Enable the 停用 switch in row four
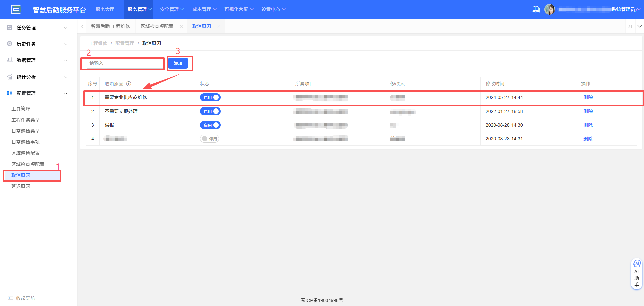 (x=210, y=138)
